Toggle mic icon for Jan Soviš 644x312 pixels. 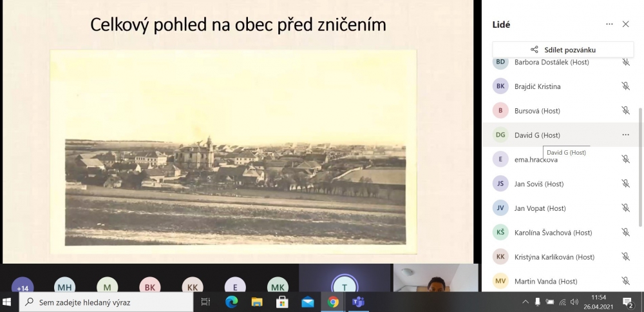click(625, 184)
